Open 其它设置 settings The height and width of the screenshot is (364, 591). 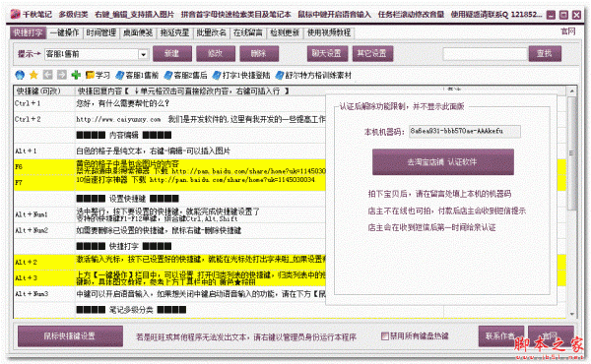(x=372, y=53)
